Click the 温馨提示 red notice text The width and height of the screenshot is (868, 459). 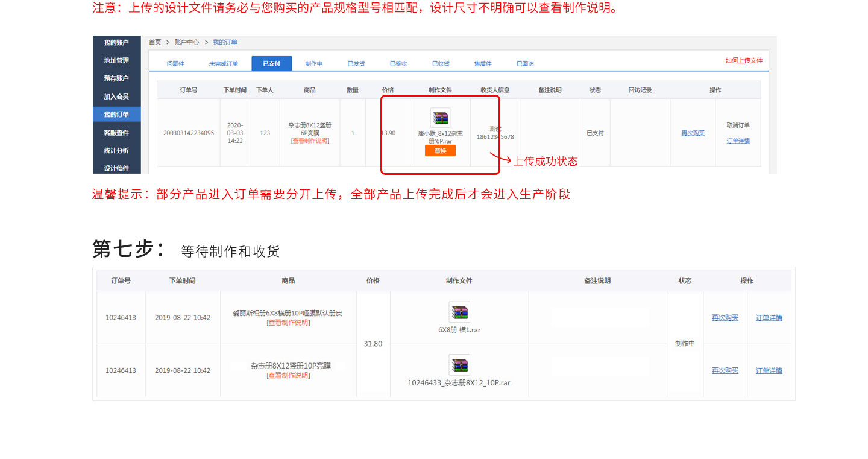331,194
